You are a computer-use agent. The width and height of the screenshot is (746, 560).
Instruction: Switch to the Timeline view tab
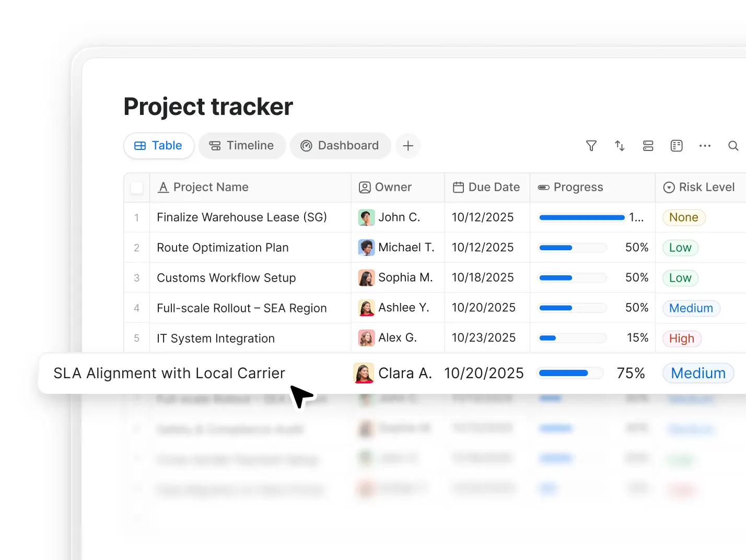point(242,146)
